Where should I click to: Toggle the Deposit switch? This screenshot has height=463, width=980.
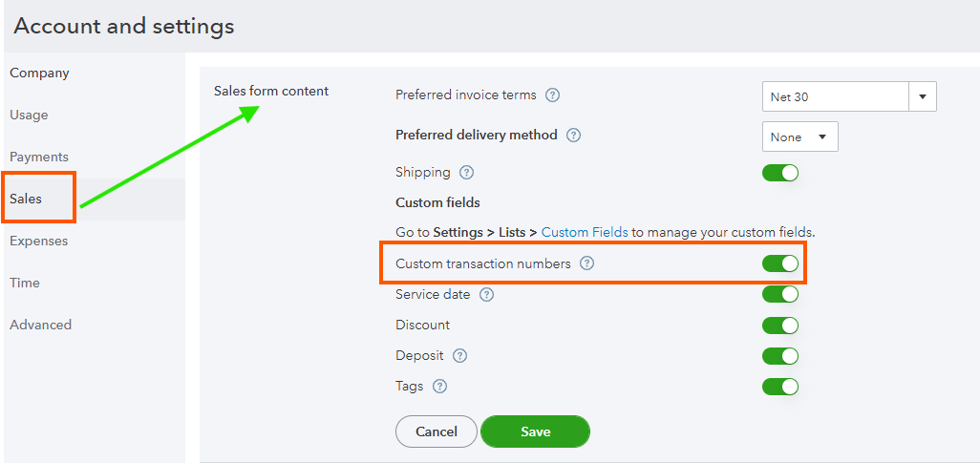click(x=779, y=356)
